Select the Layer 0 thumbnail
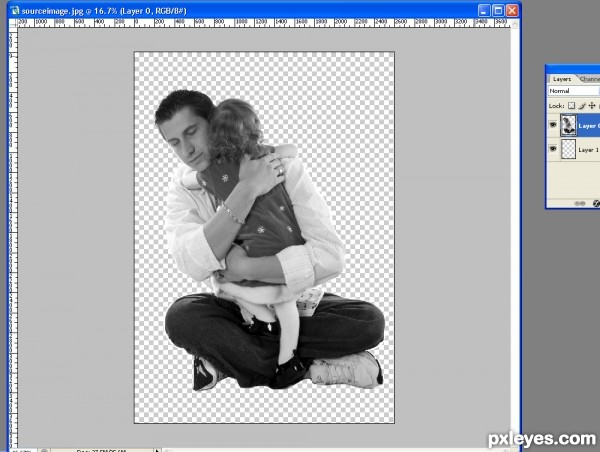The height and width of the screenshot is (452, 600). tap(568, 125)
